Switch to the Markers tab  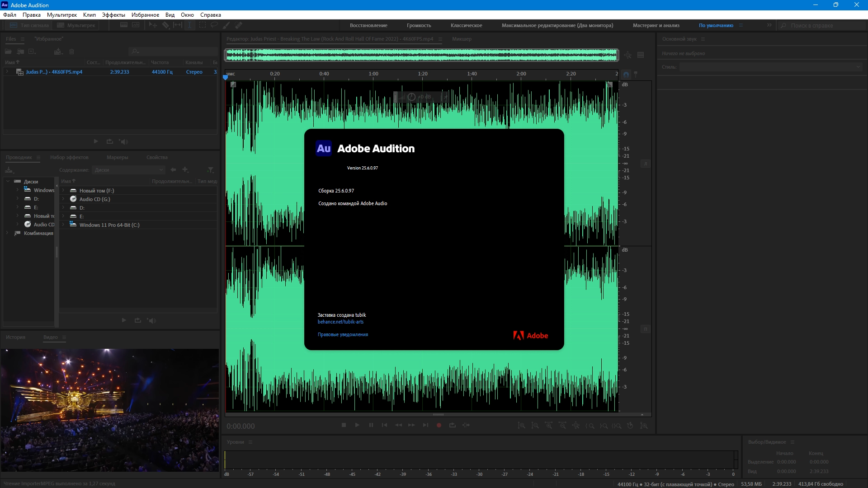pos(117,157)
